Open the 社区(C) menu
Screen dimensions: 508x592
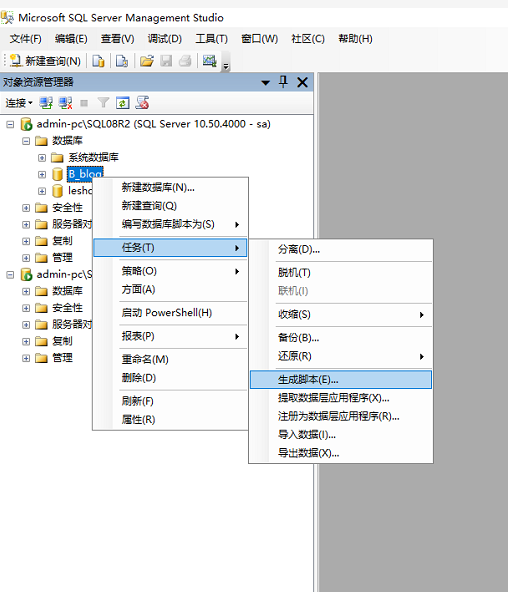click(308, 39)
